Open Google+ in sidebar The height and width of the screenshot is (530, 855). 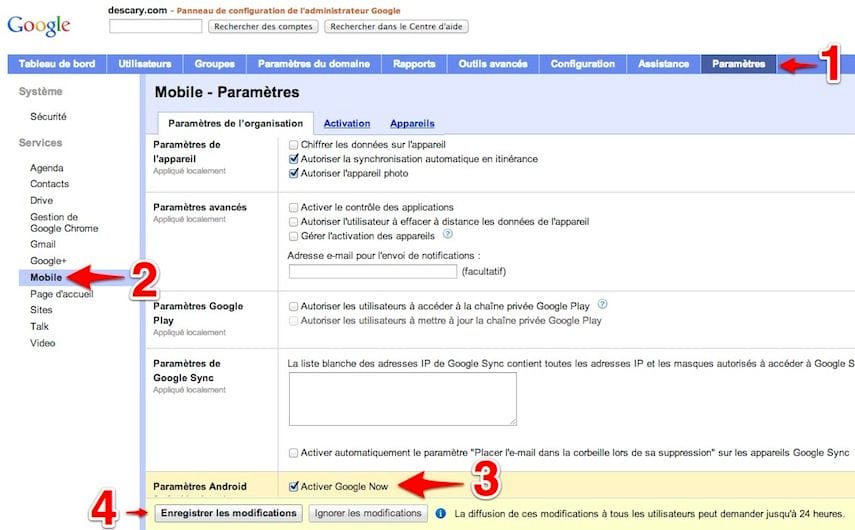point(48,261)
